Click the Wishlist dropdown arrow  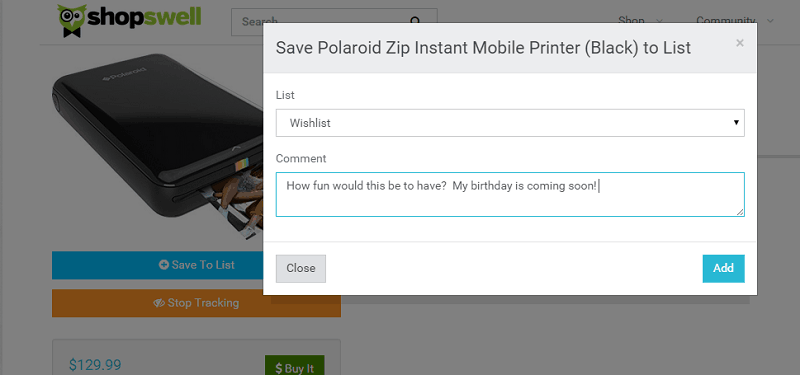(736, 123)
